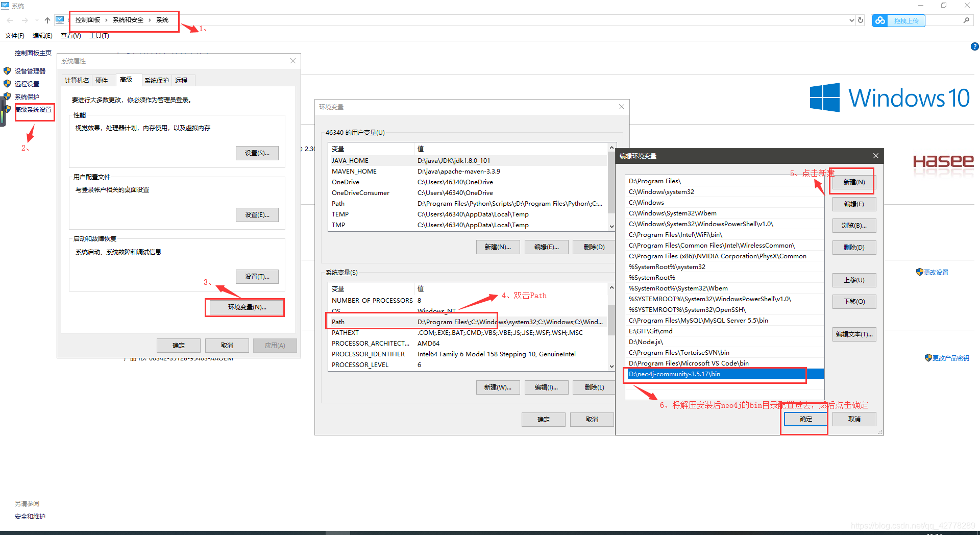Click the Forward navigation arrow
The width and height of the screenshot is (980, 535).
(24, 20)
